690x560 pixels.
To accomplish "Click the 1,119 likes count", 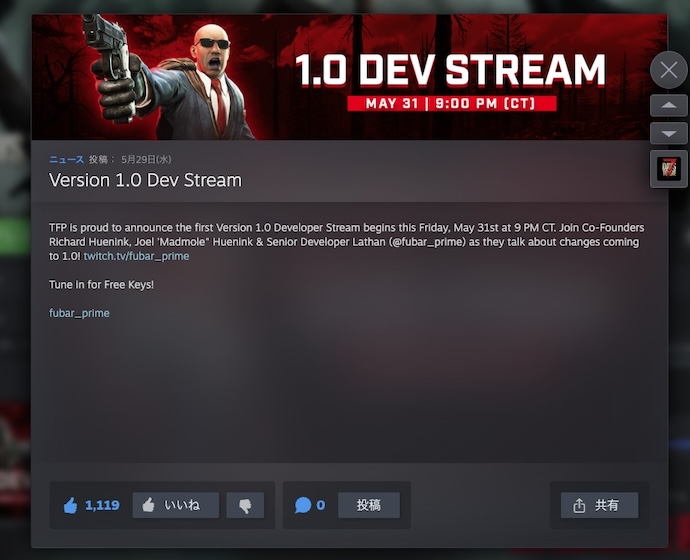I will pos(102,505).
